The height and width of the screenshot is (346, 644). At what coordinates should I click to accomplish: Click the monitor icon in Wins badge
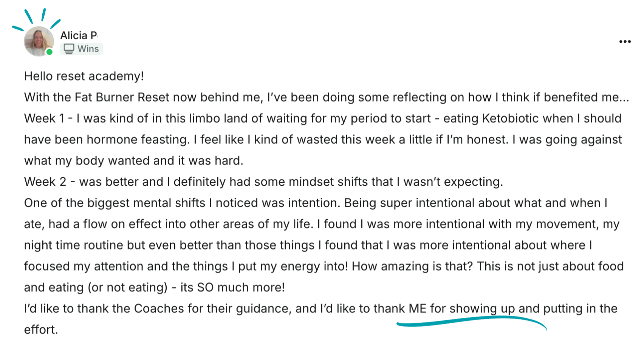click(x=69, y=49)
